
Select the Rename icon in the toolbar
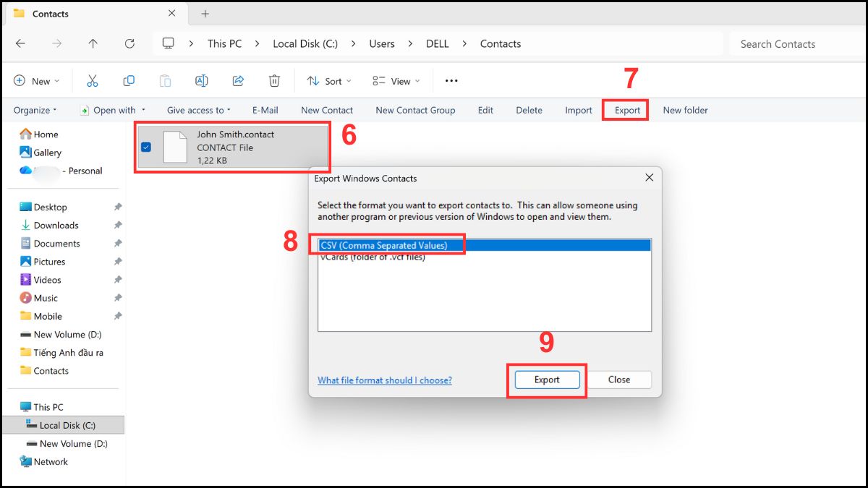202,80
